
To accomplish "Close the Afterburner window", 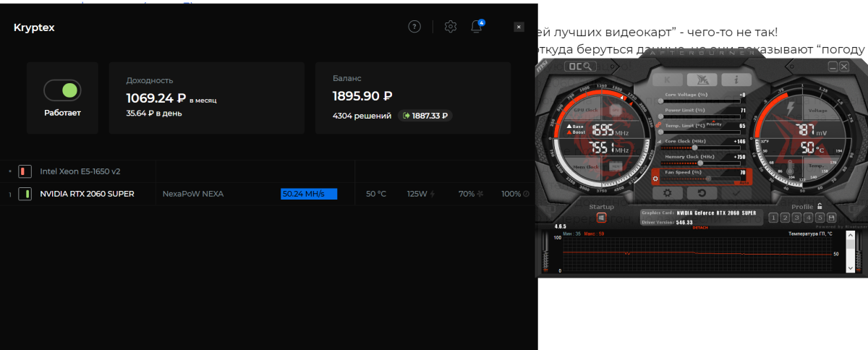I will (x=844, y=66).
